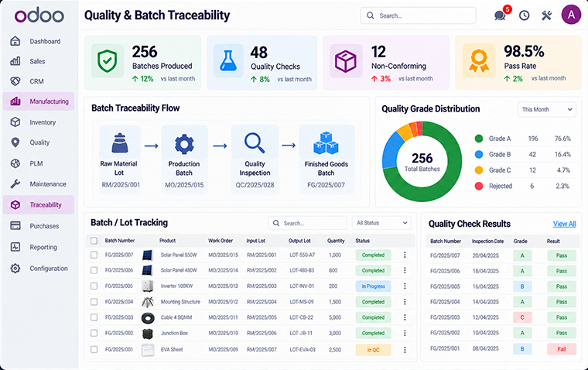Click the blue Grade B legend dot

(479, 154)
